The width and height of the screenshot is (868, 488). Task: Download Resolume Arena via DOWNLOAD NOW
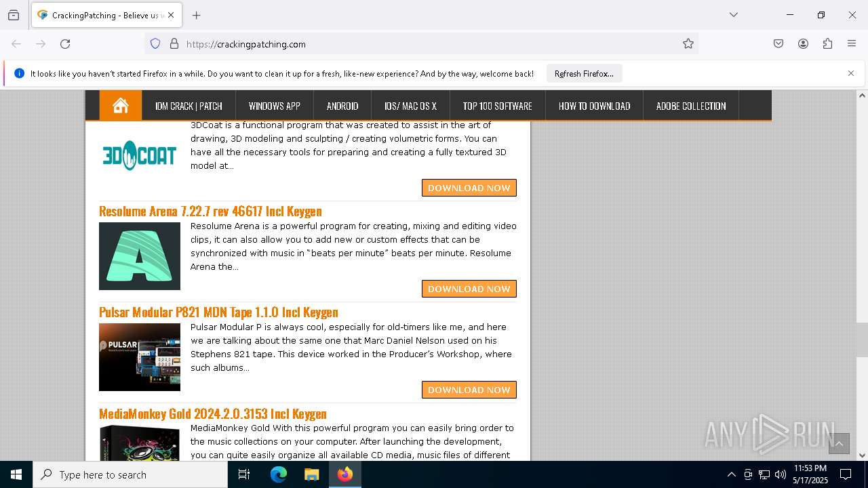[x=469, y=289]
